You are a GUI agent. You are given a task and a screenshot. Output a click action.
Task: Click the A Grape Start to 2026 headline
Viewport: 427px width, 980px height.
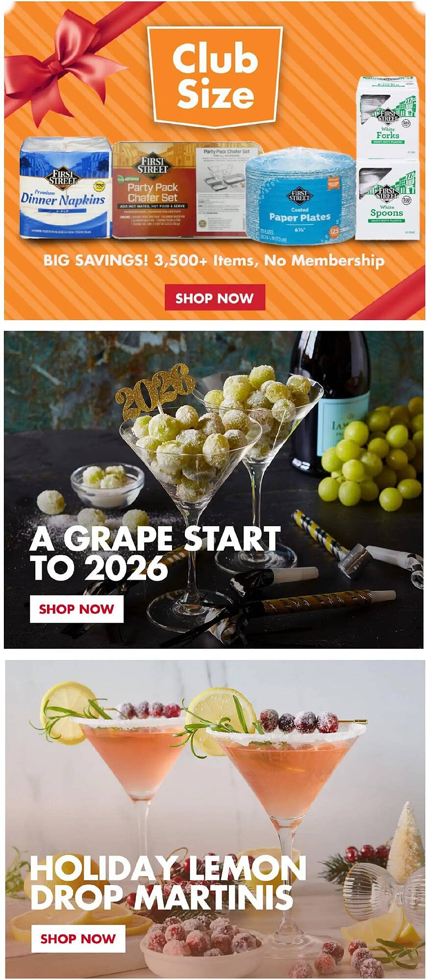[155, 553]
